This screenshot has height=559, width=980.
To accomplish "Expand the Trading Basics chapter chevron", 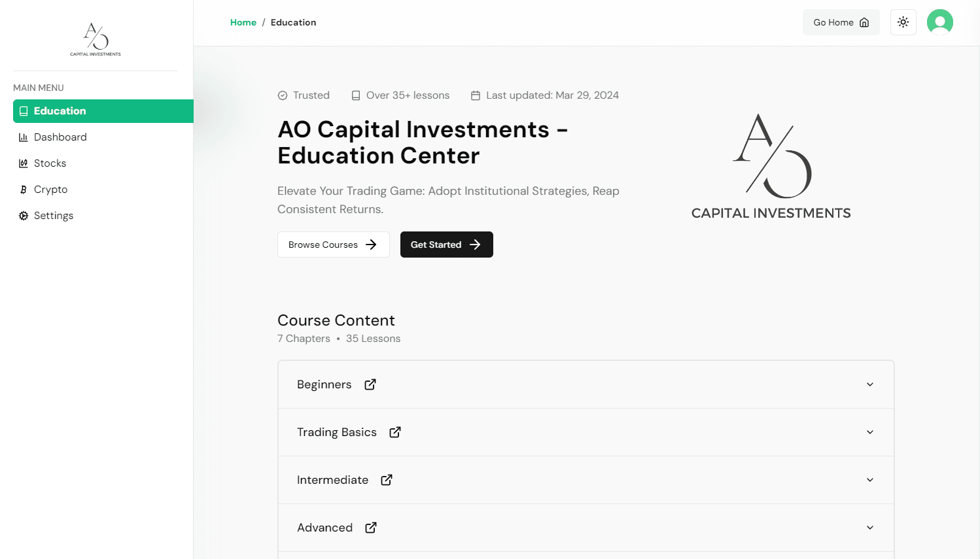I will pyautogui.click(x=870, y=432).
